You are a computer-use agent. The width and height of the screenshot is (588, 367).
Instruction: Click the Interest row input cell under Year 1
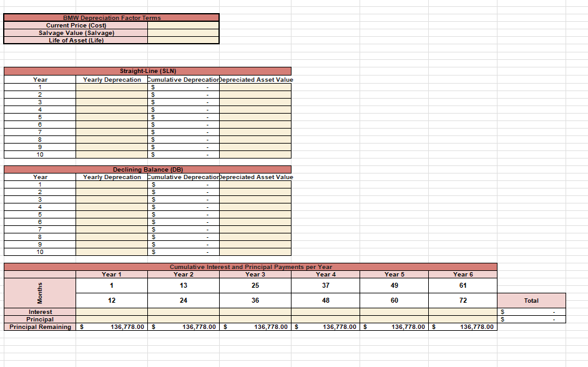coord(111,311)
